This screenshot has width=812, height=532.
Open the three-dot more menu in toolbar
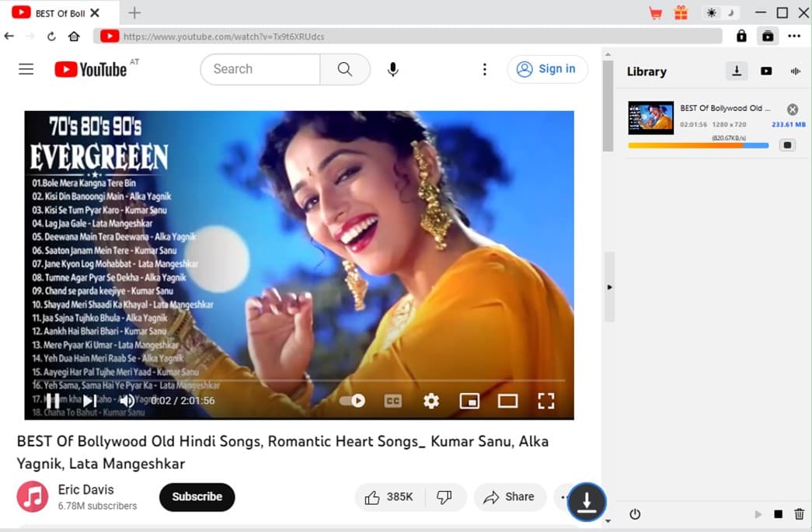[x=794, y=36]
